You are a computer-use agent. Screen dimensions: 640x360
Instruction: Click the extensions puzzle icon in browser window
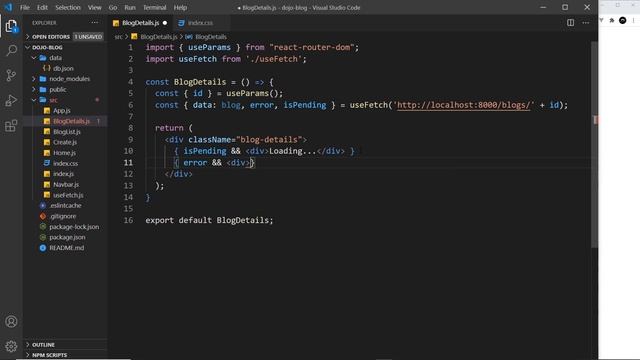coord(611,20)
